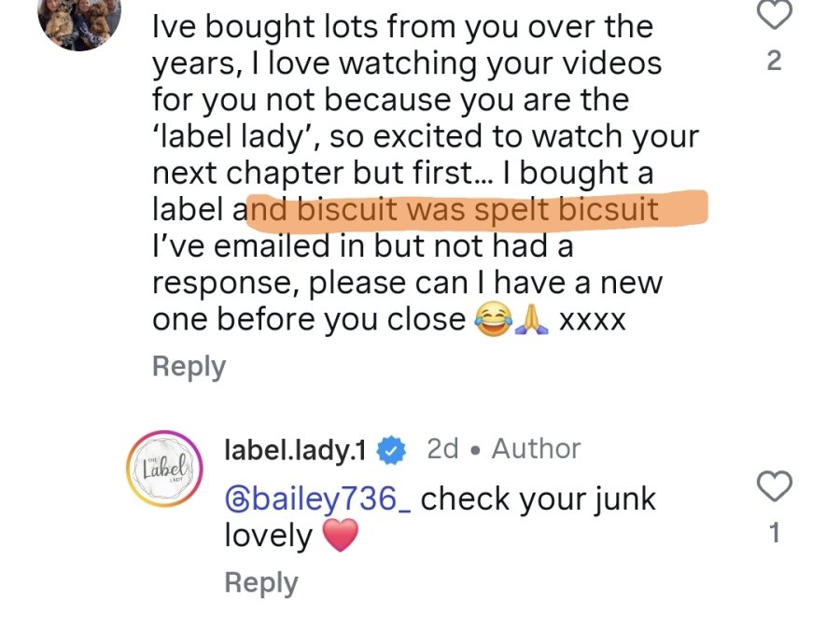Reply to the top comment
Screen dimensions: 840x617
coord(189,368)
